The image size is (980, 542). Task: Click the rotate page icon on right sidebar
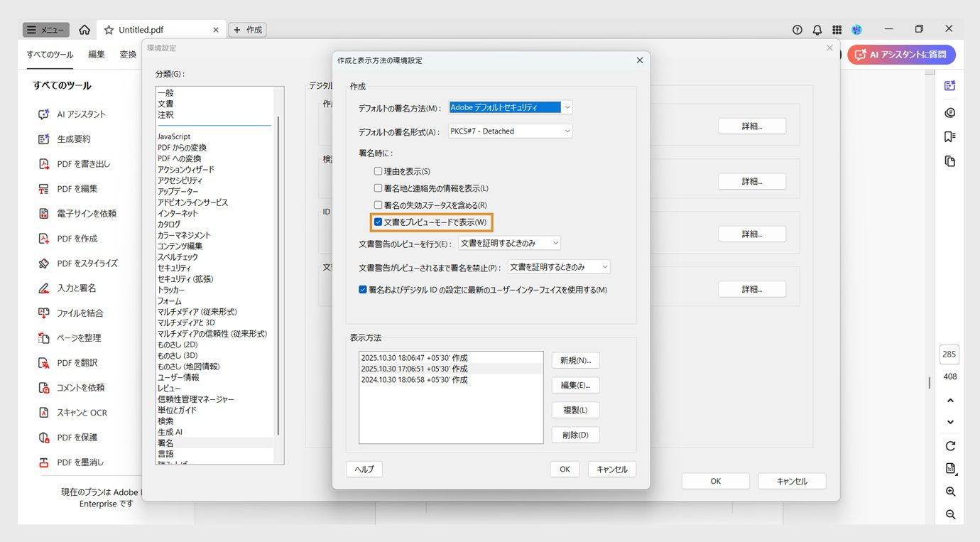pos(949,445)
